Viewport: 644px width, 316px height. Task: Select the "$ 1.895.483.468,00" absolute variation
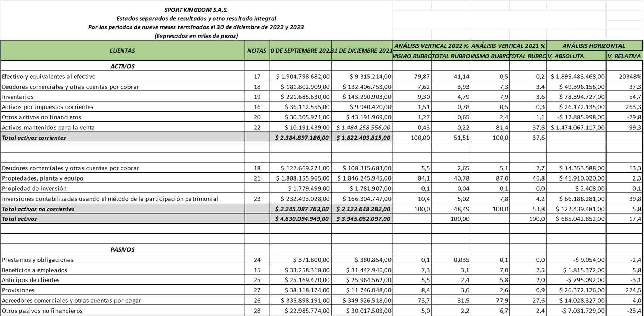(578, 77)
